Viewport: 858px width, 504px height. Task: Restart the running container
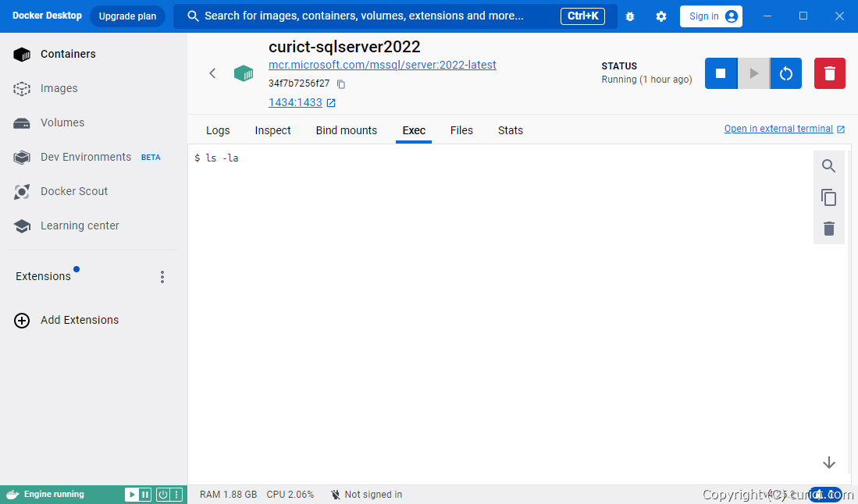pyautogui.click(x=786, y=73)
